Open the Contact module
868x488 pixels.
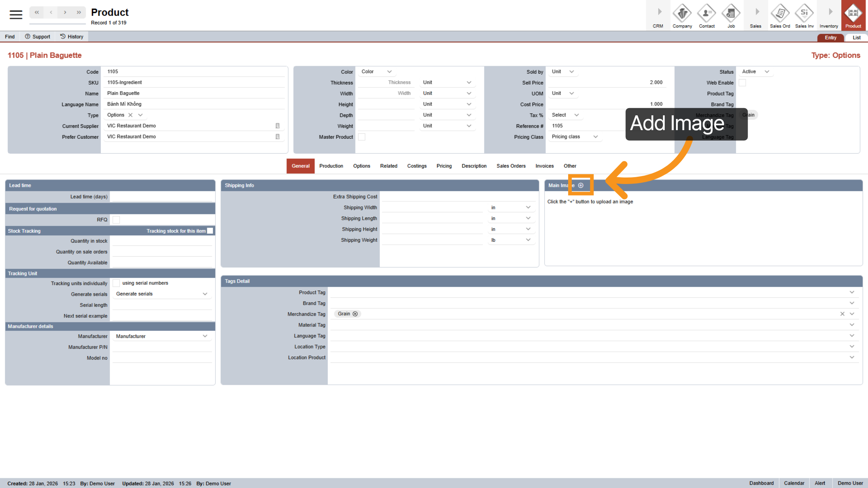[707, 15]
